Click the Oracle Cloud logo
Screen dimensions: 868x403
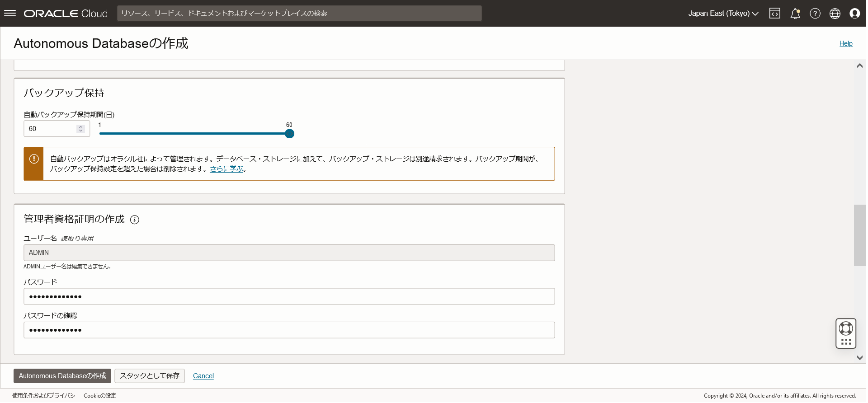coord(66,14)
